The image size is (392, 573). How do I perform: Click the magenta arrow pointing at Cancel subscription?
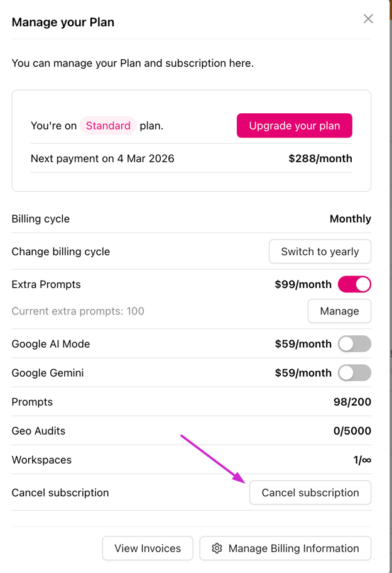click(x=214, y=458)
